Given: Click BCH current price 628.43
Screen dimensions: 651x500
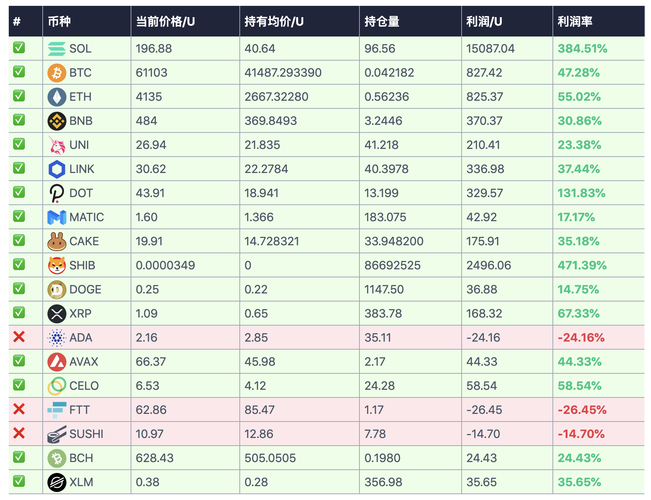Looking at the screenshot, I should [x=154, y=458].
